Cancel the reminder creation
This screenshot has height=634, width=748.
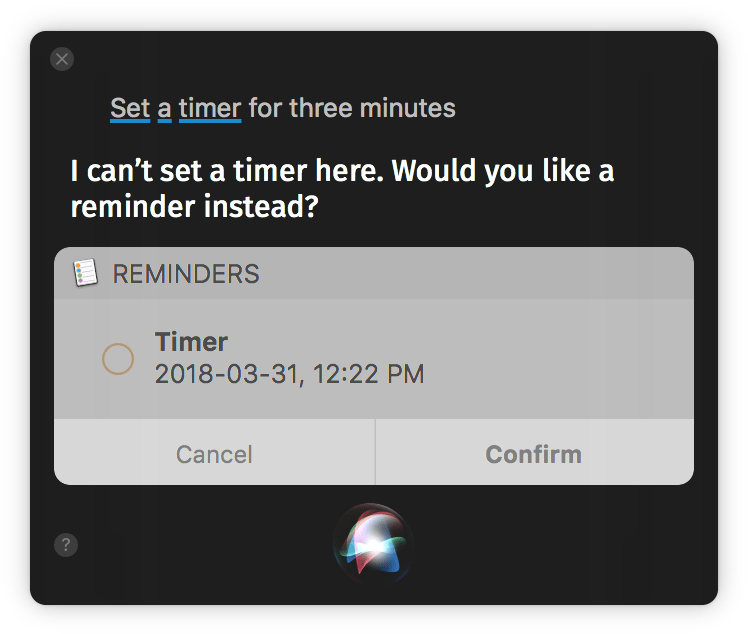click(x=214, y=454)
